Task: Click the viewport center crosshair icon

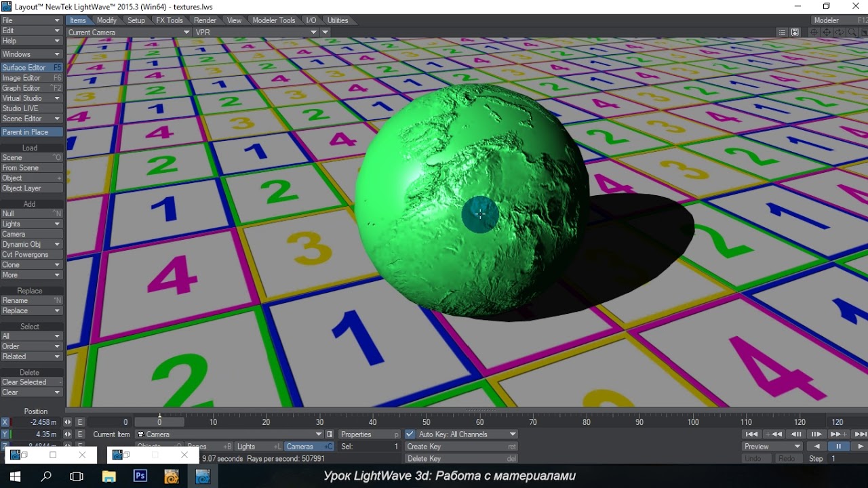Action: (814, 32)
